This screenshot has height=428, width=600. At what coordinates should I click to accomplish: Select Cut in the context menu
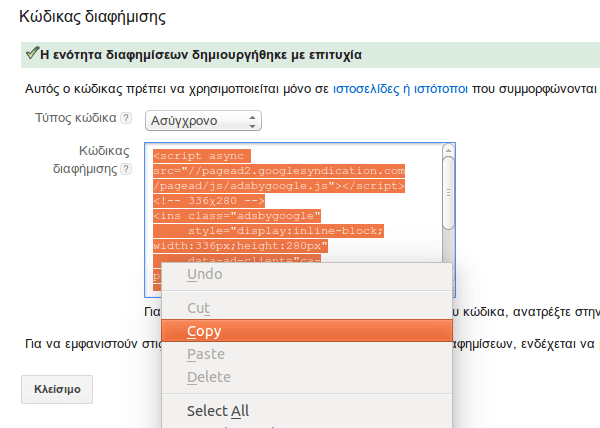pyautogui.click(x=307, y=308)
